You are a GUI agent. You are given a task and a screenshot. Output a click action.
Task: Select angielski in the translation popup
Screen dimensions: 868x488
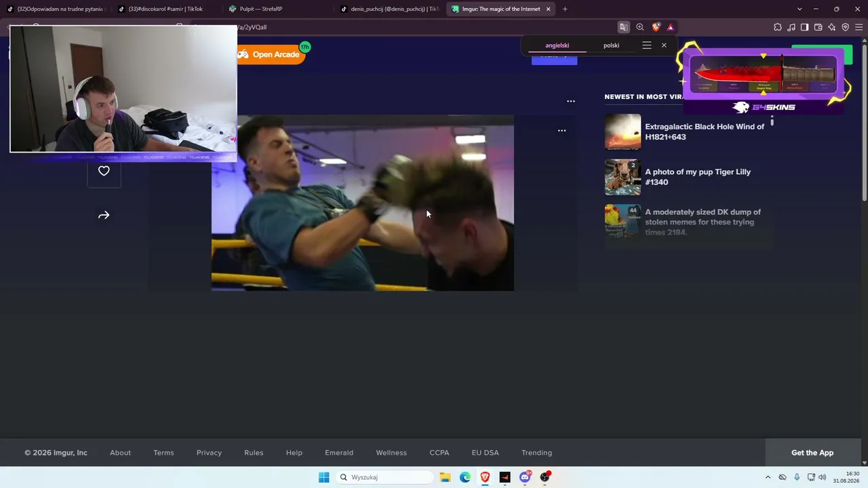pyautogui.click(x=557, y=45)
